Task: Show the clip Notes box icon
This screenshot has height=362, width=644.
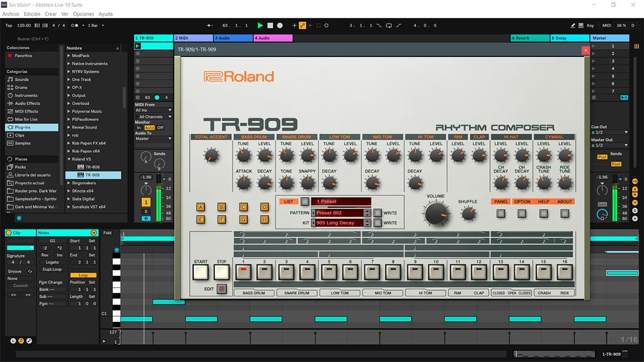Action: [21, 341]
